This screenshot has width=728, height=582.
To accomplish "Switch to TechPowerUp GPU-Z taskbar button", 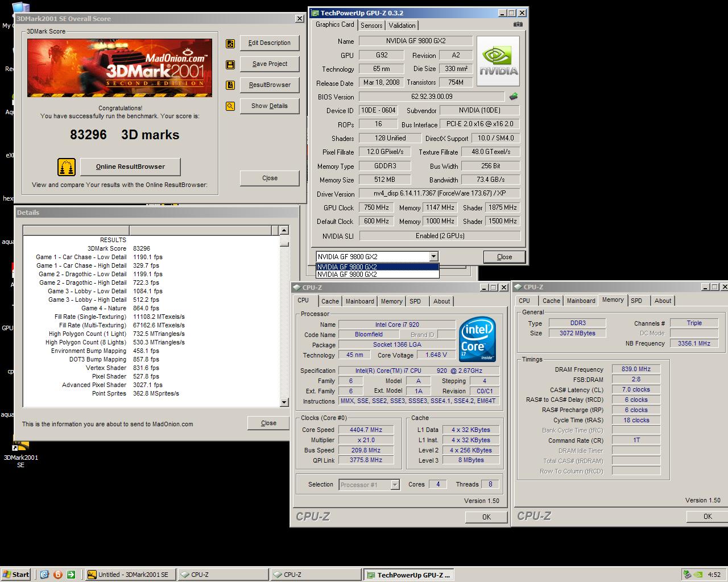I will (x=409, y=575).
